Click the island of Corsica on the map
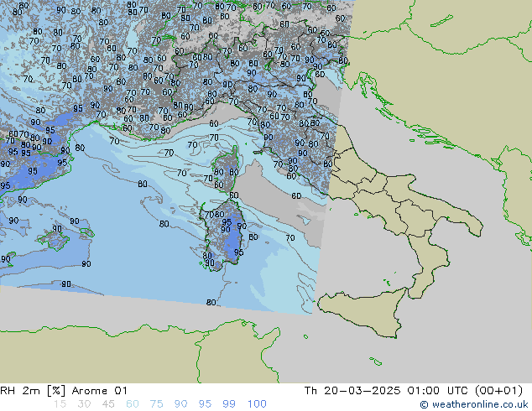Screen dimensions: 532x411 coord(227,169)
